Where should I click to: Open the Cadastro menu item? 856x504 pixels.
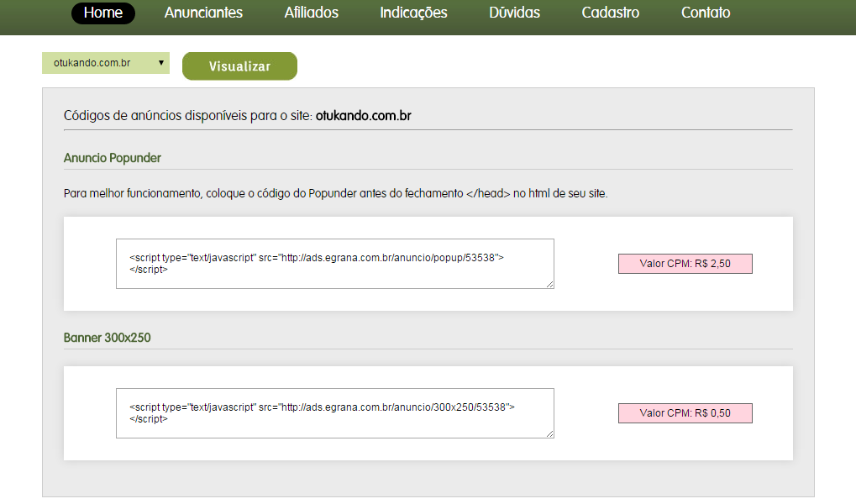tap(611, 13)
